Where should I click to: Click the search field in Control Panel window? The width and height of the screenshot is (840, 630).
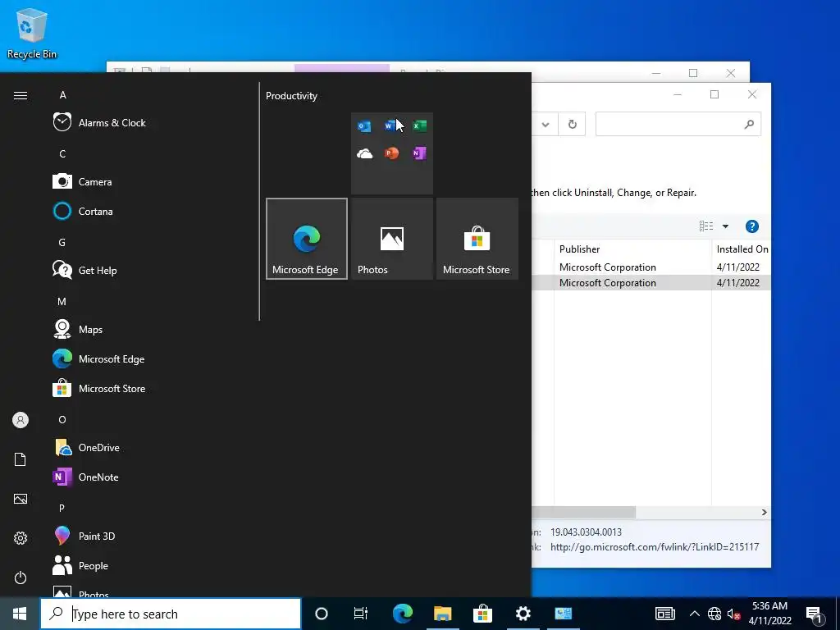coord(678,125)
